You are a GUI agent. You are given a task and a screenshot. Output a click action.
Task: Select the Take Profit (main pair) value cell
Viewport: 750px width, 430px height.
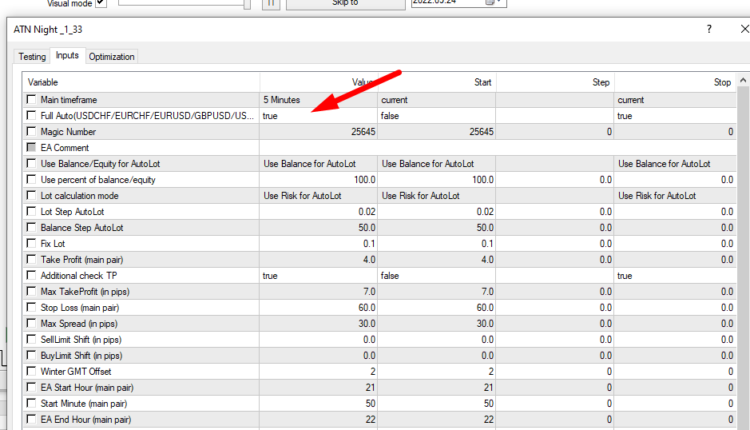tap(318, 259)
